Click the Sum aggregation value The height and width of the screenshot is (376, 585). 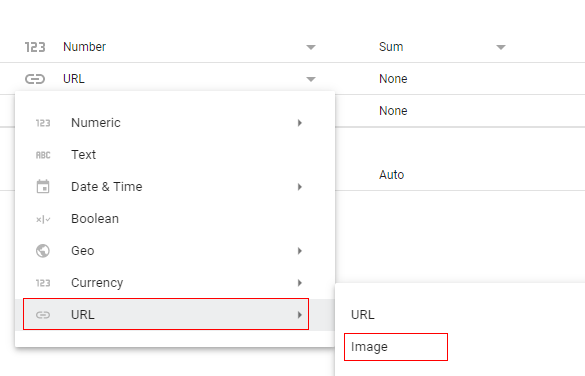pos(391,47)
